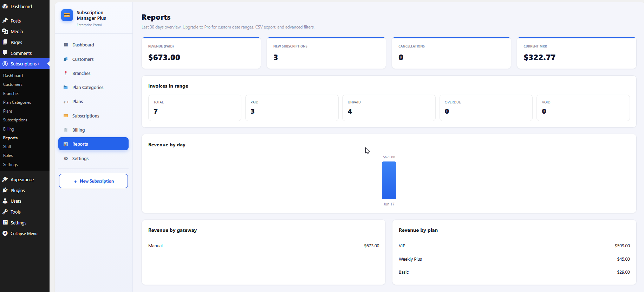Screen dimensions: 644x292
Task: Click the Unpaid invoices count of 4
Action: pyautogui.click(x=350, y=111)
